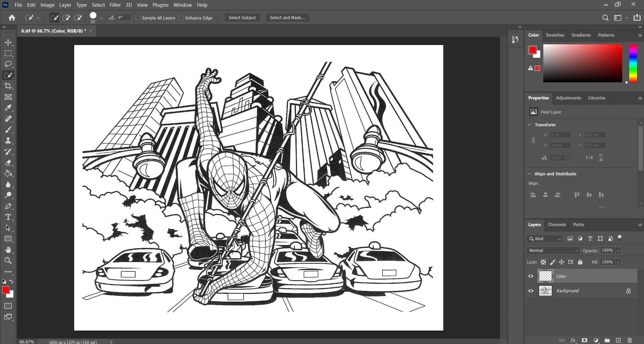Switch to the Channels tab
644x344 pixels.
tap(557, 224)
